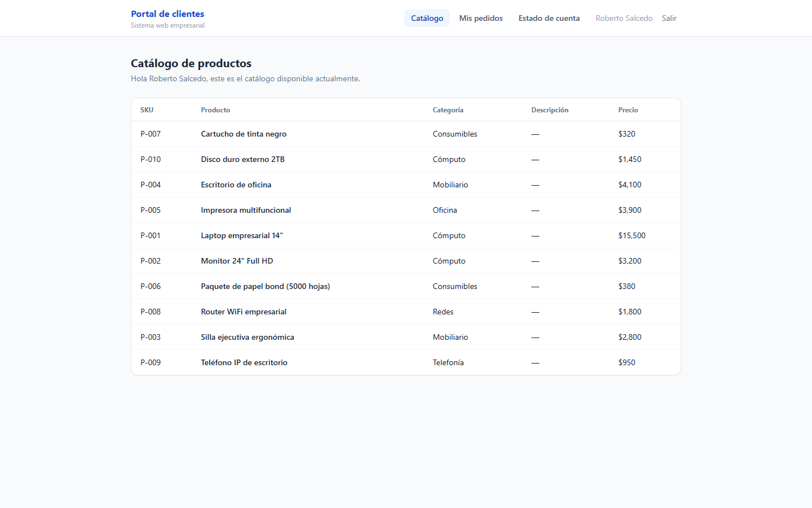Select SKU cell P-005
Viewport: 812px width, 508px height.
tap(151, 210)
